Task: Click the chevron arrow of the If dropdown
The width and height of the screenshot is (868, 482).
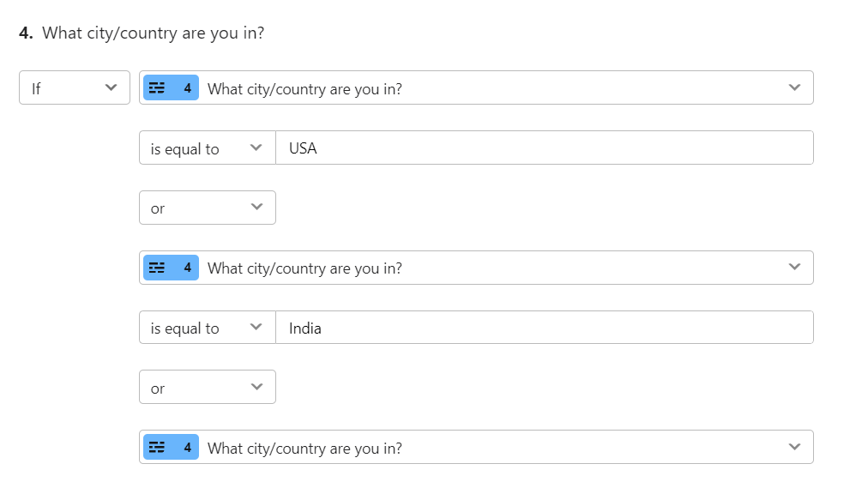Action: pyautogui.click(x=112, y=87)
